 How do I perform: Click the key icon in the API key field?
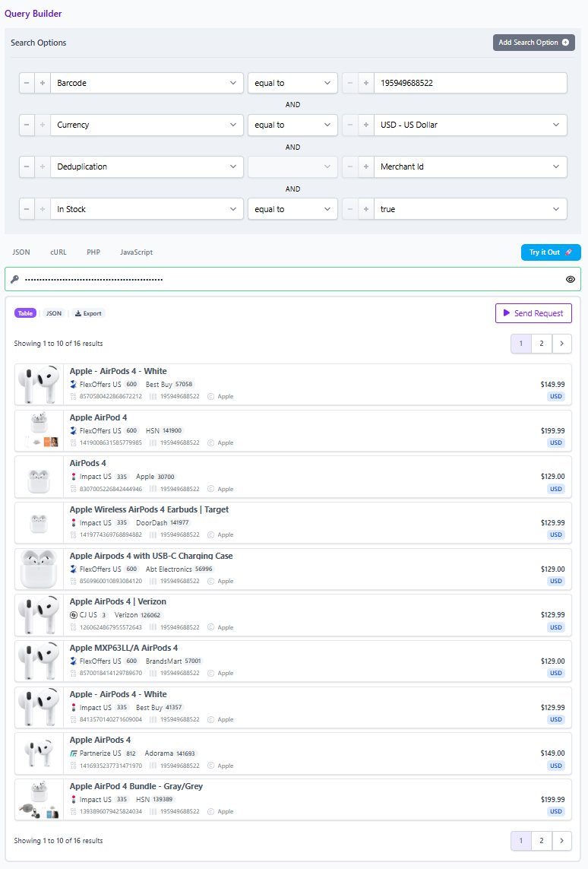click(x=14, y=279)
